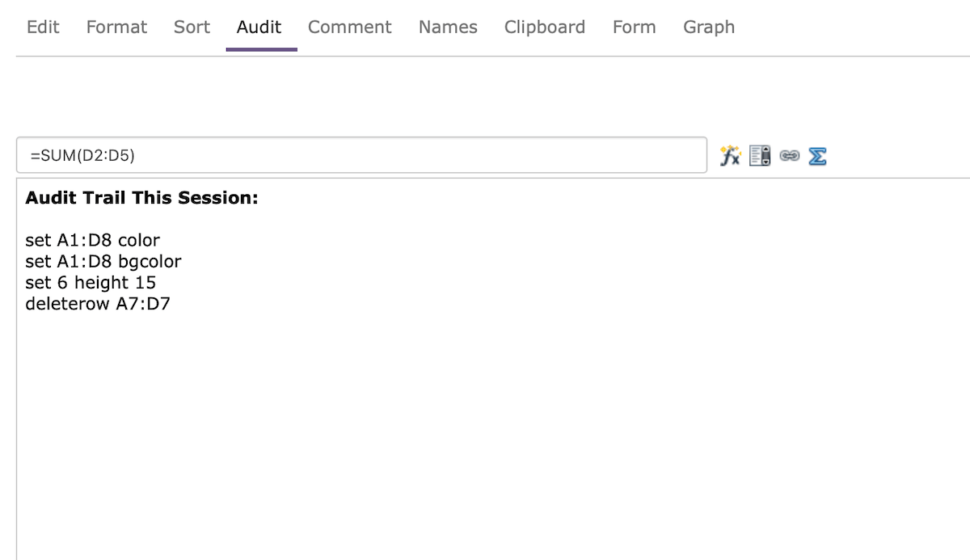Open the function wizard (fx) icon
Image resolution: width=970 pixels, height=560 pixels.
coord(729,155)
